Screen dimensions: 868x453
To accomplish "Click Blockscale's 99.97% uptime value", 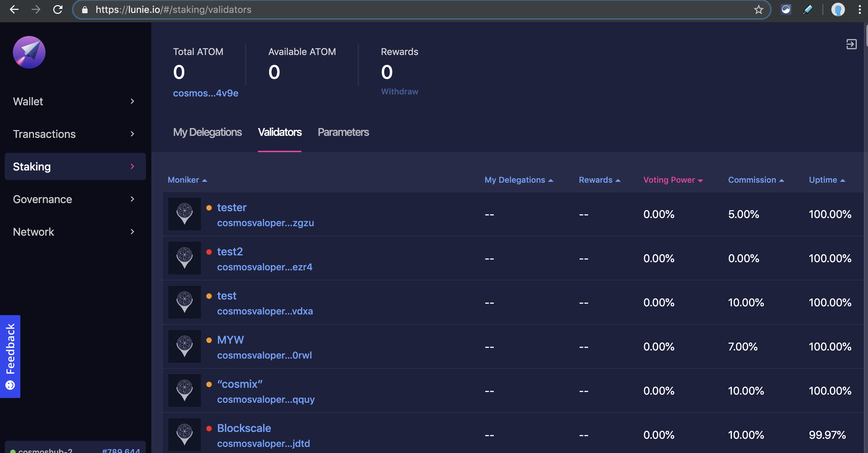I will [827, 435].
